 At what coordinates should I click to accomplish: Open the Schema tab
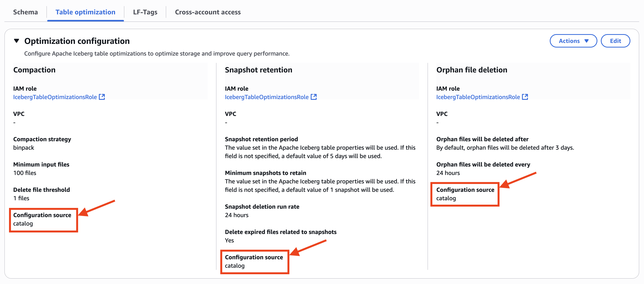25,12
